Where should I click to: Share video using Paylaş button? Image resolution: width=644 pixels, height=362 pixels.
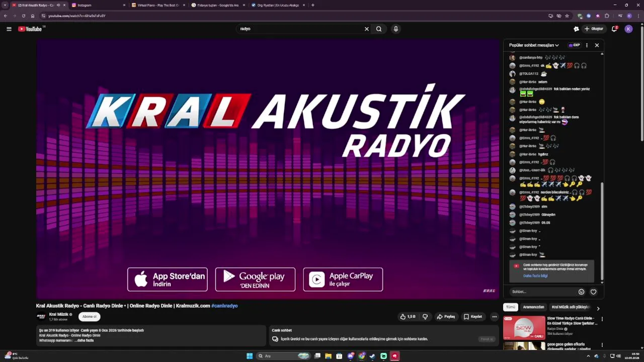pyautogui.click(x=446, y=317)
